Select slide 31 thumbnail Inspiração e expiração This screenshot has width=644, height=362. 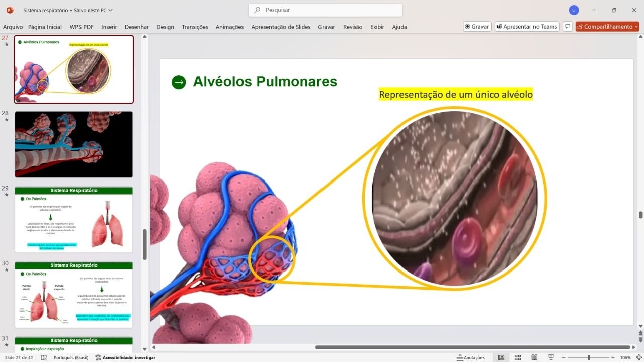pyautogui.click(x=74, y=345)
